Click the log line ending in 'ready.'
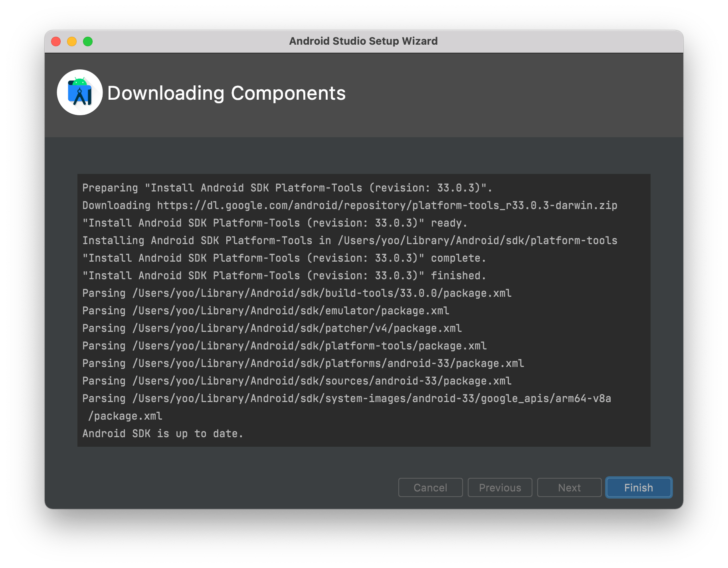This screenshot has height=568, width=728. tap(275, 223)
